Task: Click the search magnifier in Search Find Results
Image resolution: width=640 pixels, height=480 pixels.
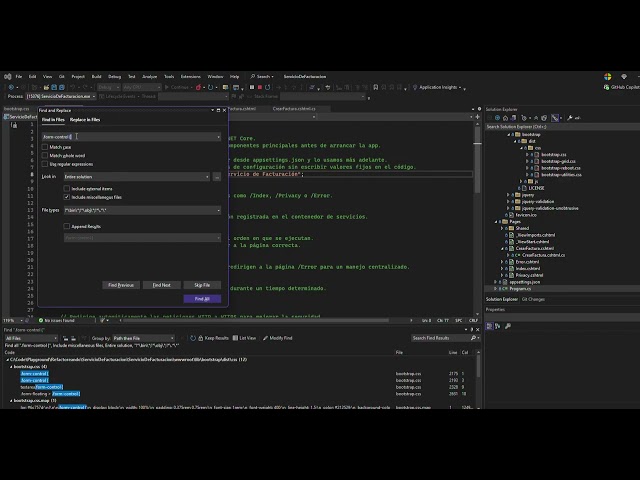Action: tap(473, 338)
